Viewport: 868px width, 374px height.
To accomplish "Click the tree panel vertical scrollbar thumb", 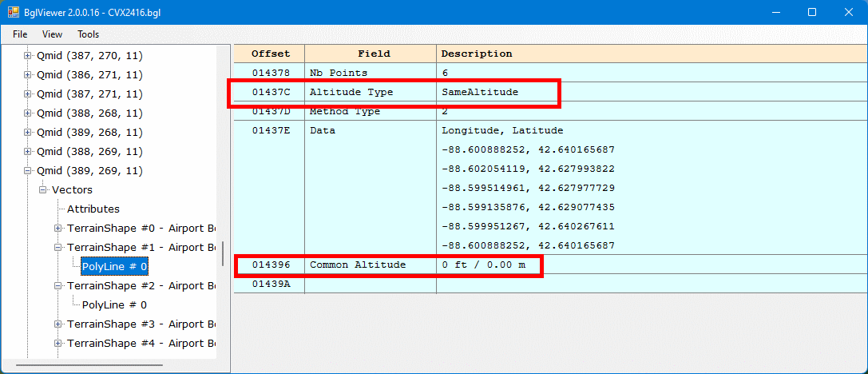I will 223,254.
